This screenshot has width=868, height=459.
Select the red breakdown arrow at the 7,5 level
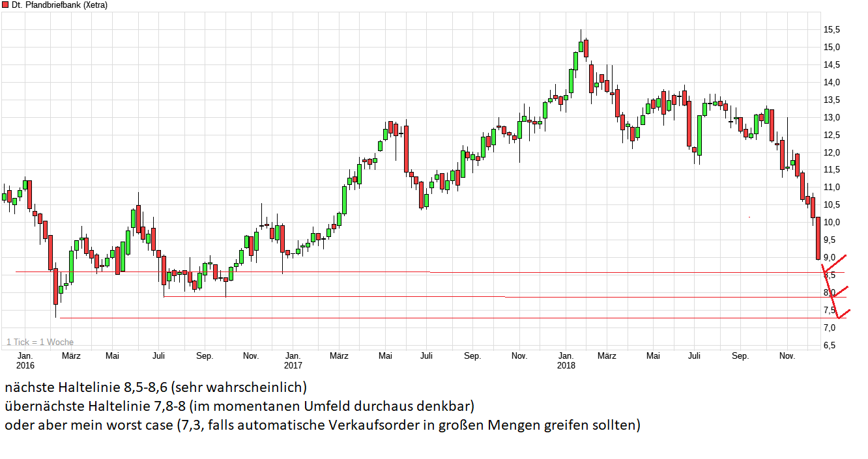[845, 314]
